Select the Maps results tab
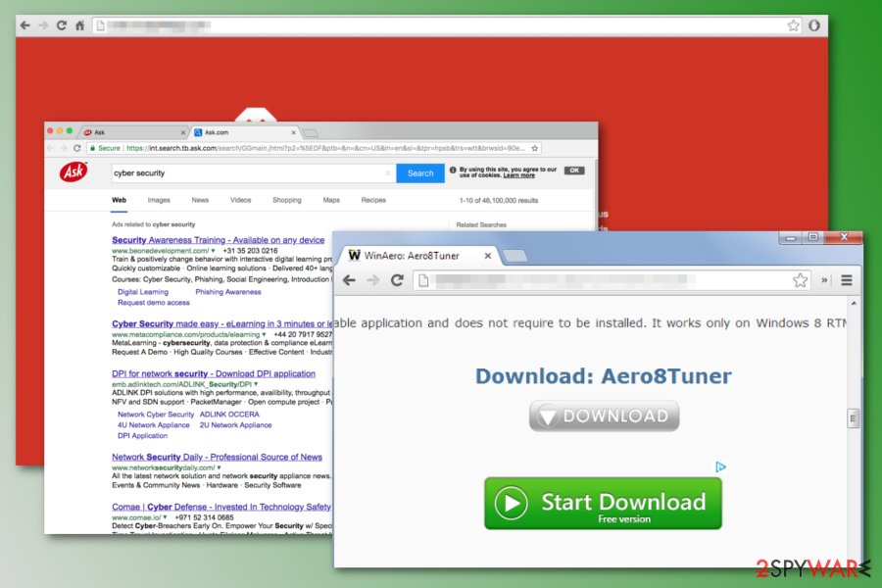The height and width of the screenshot is (588, 882). click(331, 200)
